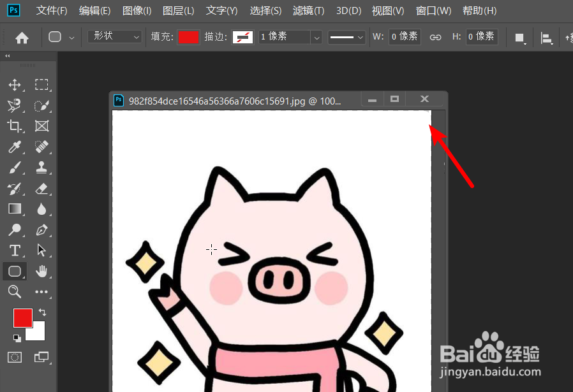Click the stroke color swatch

pos(242,37)
